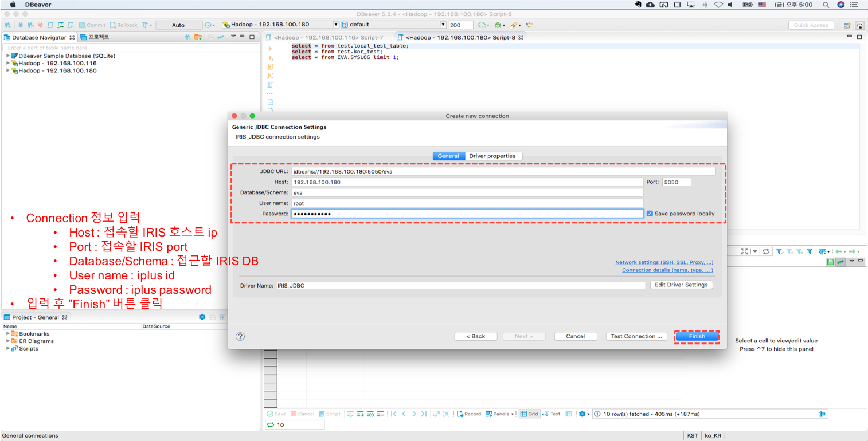
Task: Click the Record view button in results toolbar
Action: click(x=469, y=414)
